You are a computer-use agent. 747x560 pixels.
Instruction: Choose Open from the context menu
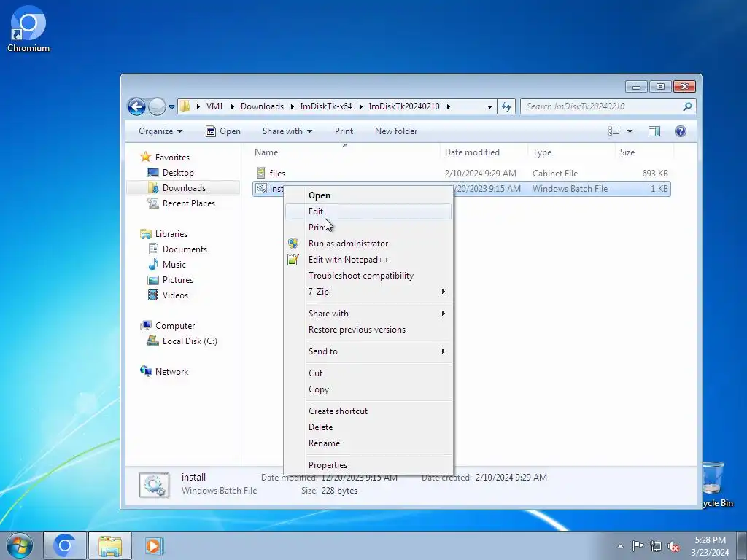point(368,195)
